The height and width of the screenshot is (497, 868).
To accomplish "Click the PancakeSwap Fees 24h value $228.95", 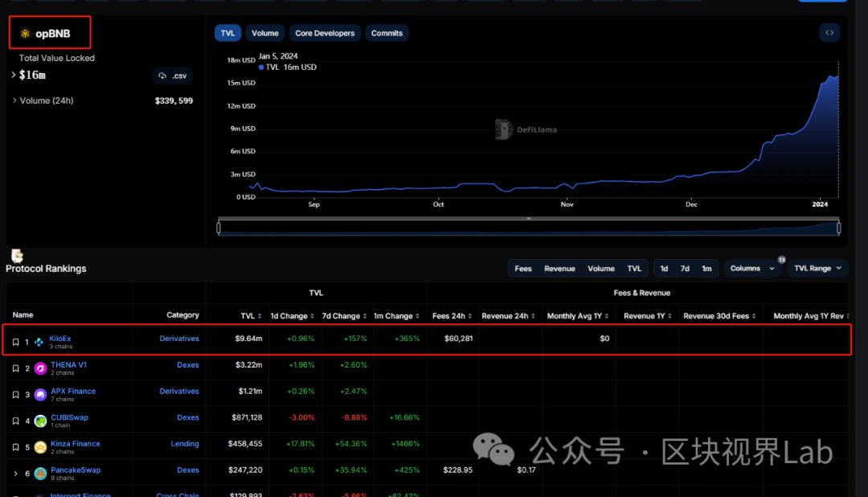I will pos(458,470).
